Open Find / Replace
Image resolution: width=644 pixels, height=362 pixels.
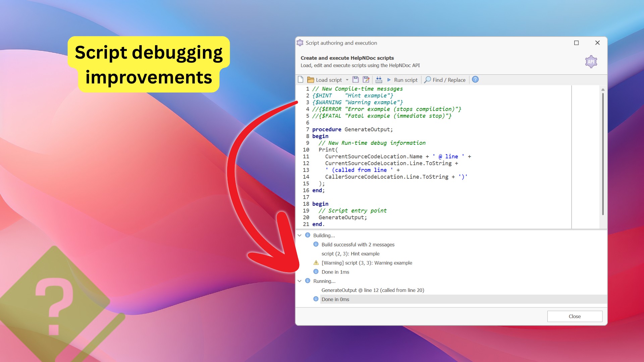[x=445, y=79]
